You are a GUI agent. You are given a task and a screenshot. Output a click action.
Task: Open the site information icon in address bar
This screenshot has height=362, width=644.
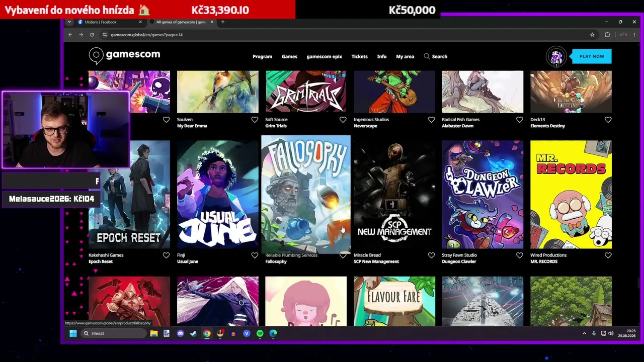pos(105,35)
